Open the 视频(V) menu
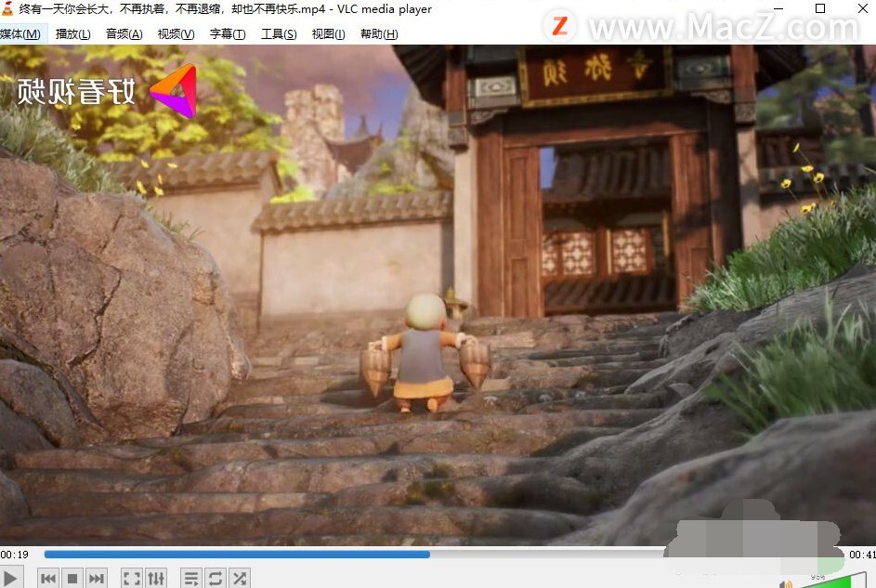The image size is (876, 588). point(176,34)
